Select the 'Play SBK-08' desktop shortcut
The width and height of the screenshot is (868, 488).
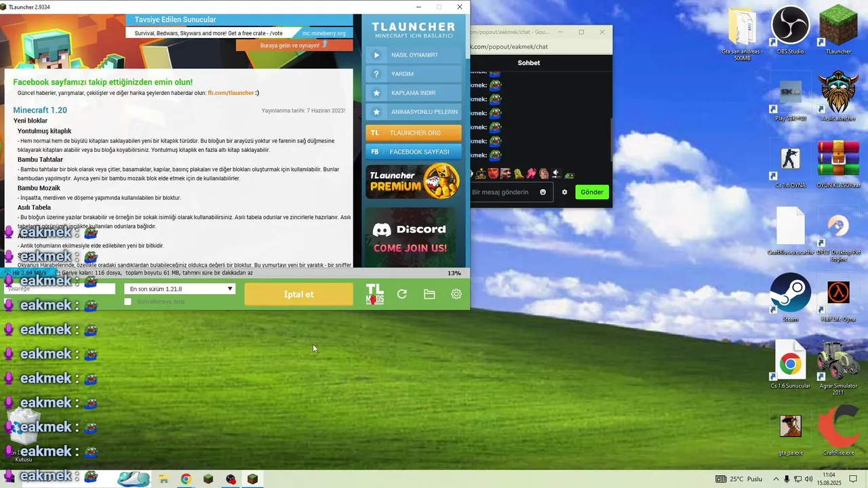[x=791, y=100]
